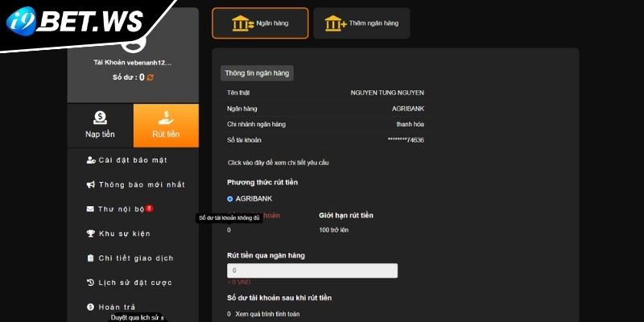The width and height of the screenshot is (644, 322).
Task: Open the Ngân hàng tab
Action: click(260, 23)
